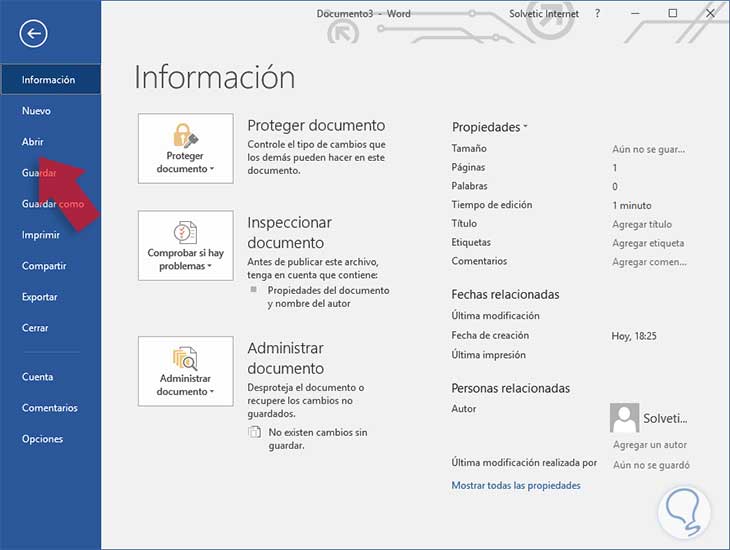Open the Comprobar si hay problemas dropdown
The height and width of the screenshot is (550, 730).
pyautogui.click(x=186, y=245)
